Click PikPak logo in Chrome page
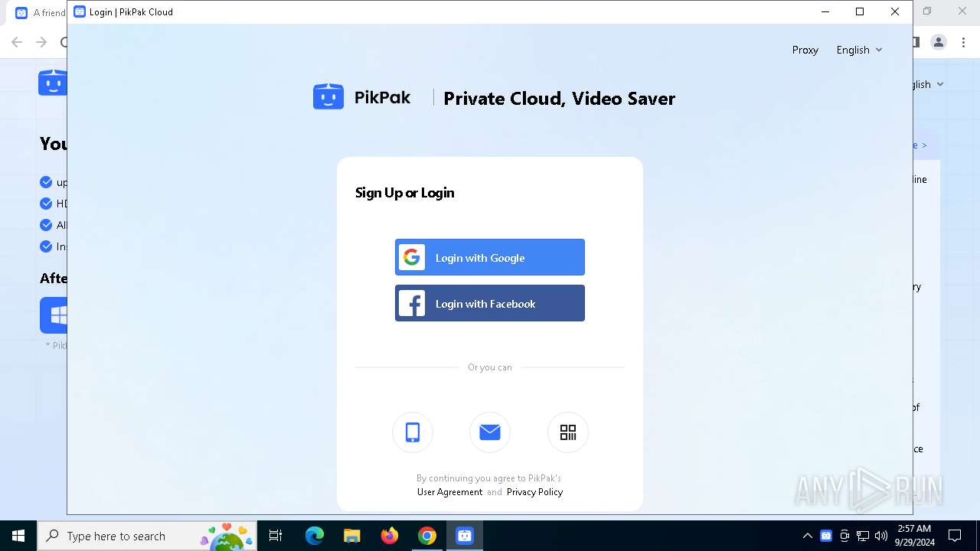Screen dimensions: 980x551 tap(52, 82)
